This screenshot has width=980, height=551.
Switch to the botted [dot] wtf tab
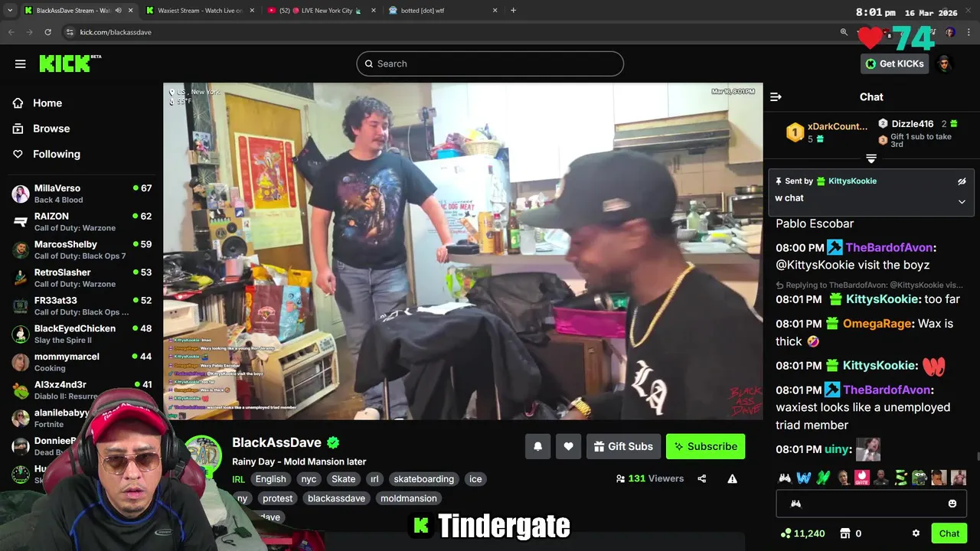tap(443, 11)
